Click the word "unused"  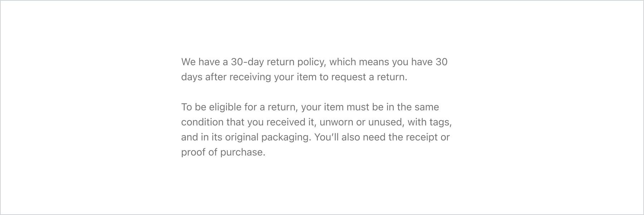386,122
